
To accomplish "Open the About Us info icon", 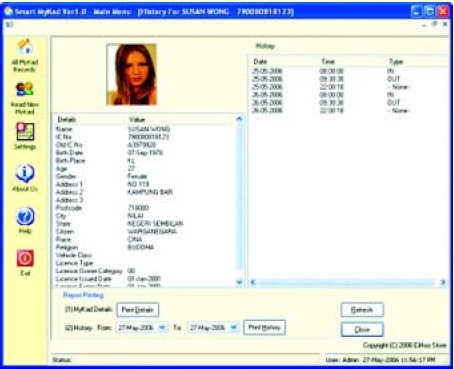I will (25, 173).
